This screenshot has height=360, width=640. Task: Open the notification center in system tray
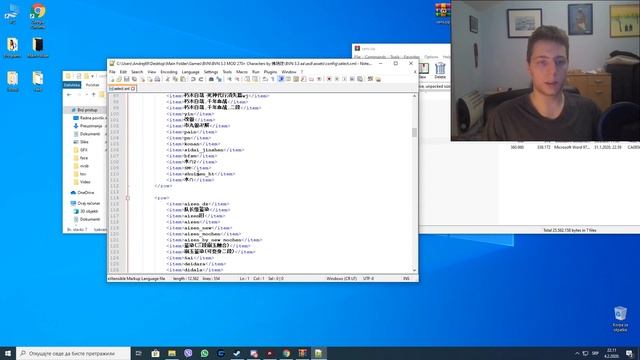629,353
